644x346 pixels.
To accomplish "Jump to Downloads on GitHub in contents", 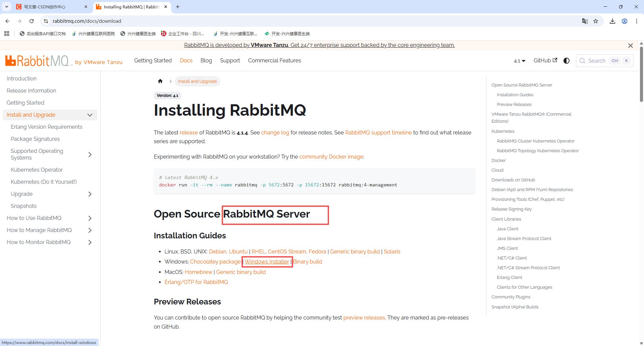I will pos(513,180).
